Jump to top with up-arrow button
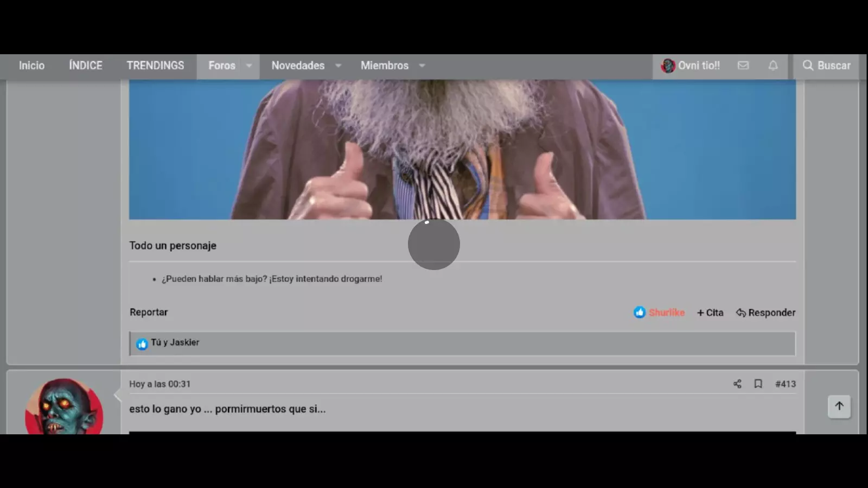This screenshot has height=488, width=868. (x=839, y=406)
